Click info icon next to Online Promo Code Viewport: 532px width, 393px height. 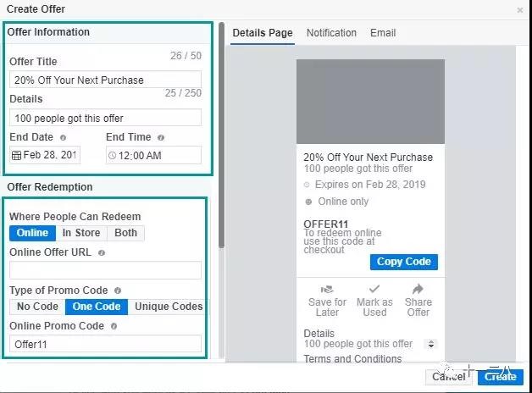click(114, 326)
